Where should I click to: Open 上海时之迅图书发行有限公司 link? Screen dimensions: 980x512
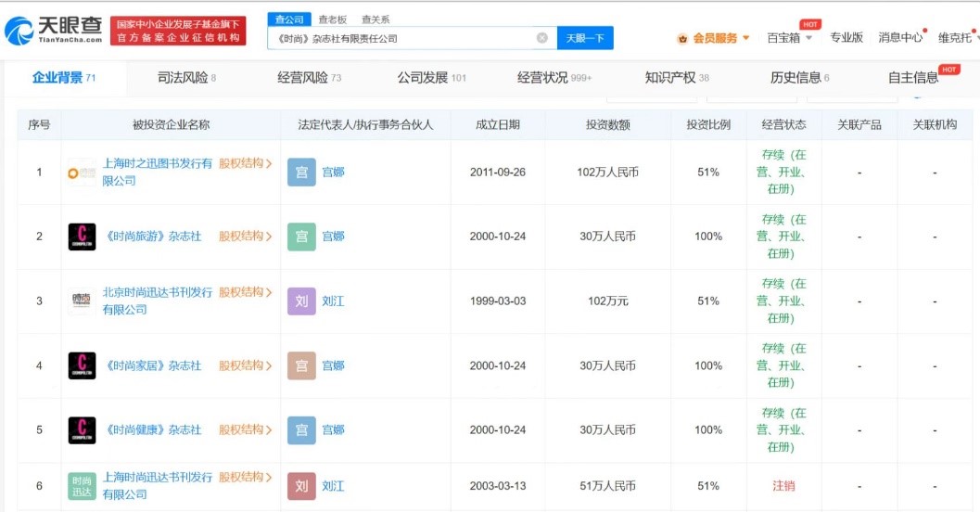[x=158, y=172]
